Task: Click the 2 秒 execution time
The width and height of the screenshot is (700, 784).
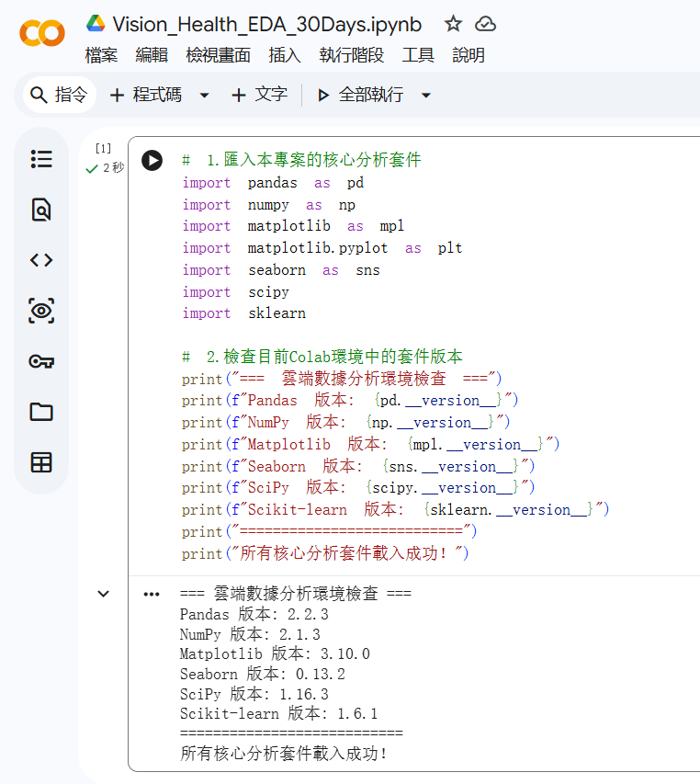Action: (x=113, y=167)
